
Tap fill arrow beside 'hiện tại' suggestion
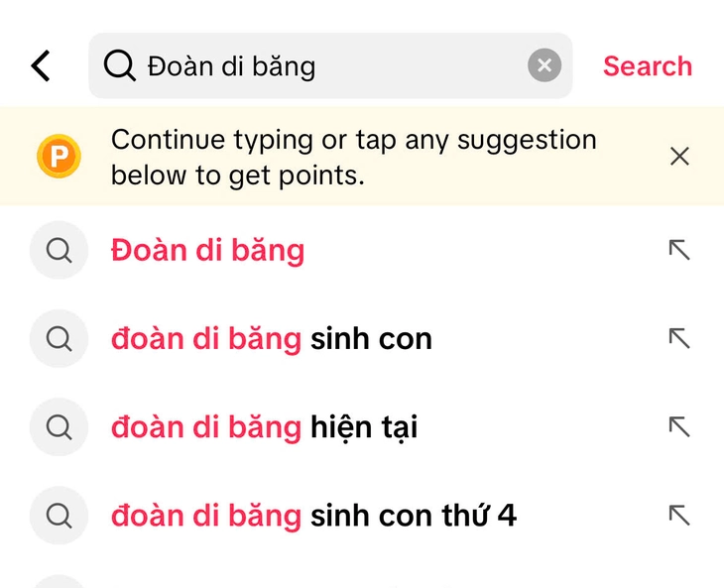point(679,427)
